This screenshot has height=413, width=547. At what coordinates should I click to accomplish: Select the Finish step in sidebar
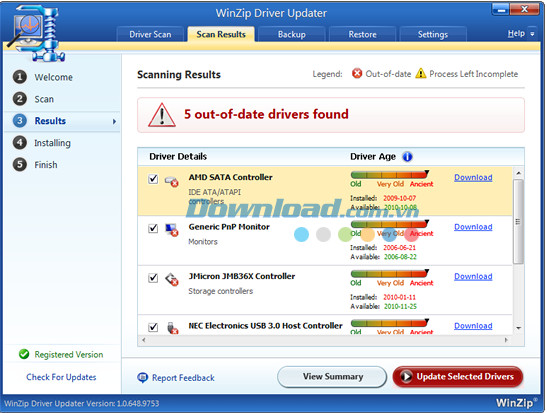[46, 165]
